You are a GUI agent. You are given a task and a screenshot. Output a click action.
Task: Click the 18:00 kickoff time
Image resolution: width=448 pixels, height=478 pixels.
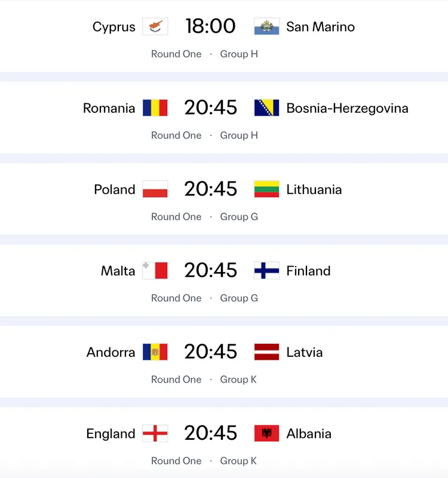pyautogui.click(x=211, y=26)
